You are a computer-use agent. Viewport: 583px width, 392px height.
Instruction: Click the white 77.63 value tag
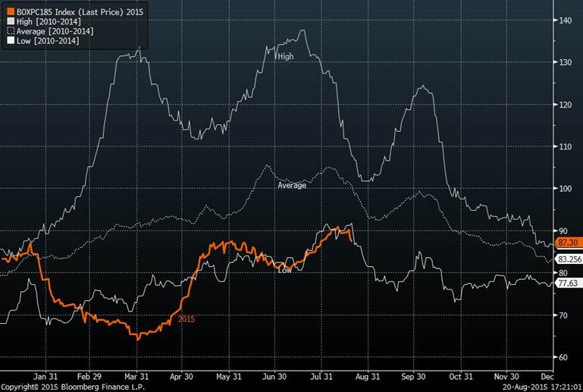[x=567, y=283]
